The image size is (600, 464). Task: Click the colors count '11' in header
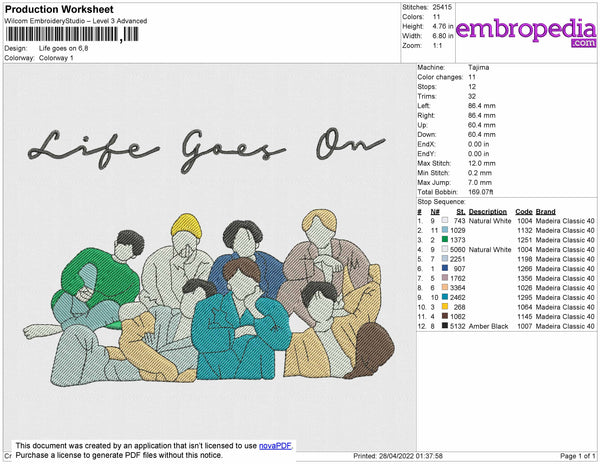(x=436, y=17)
